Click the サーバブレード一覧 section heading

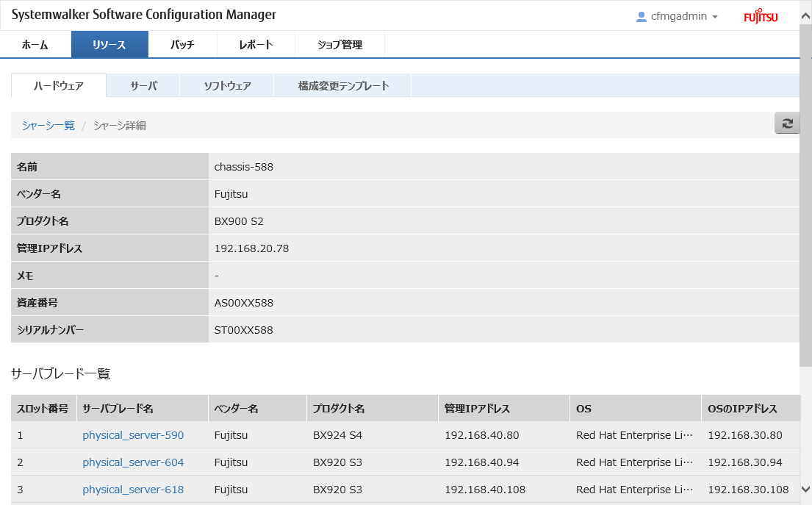click(60, 373)
